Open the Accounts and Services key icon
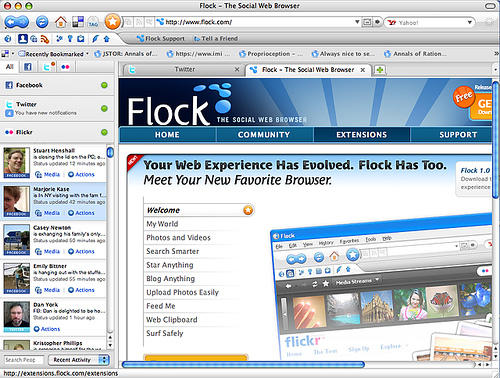Screen dimensions: 500x378 coord(70,39)
